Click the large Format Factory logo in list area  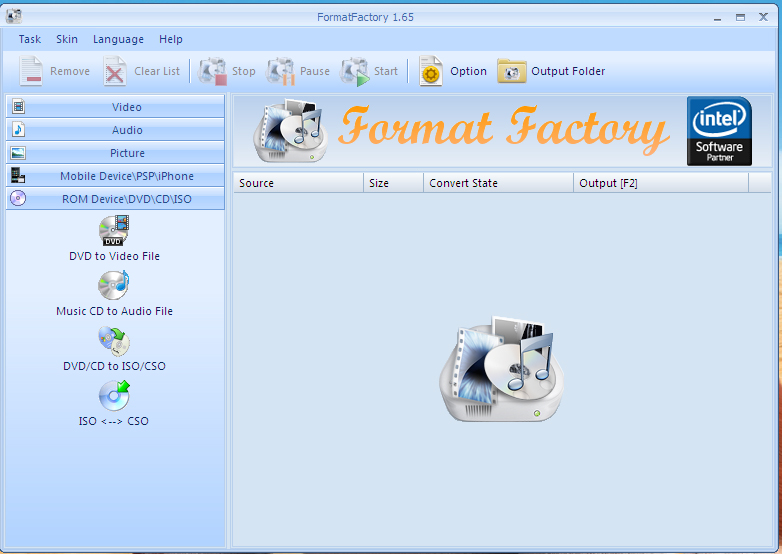point(501,368)
